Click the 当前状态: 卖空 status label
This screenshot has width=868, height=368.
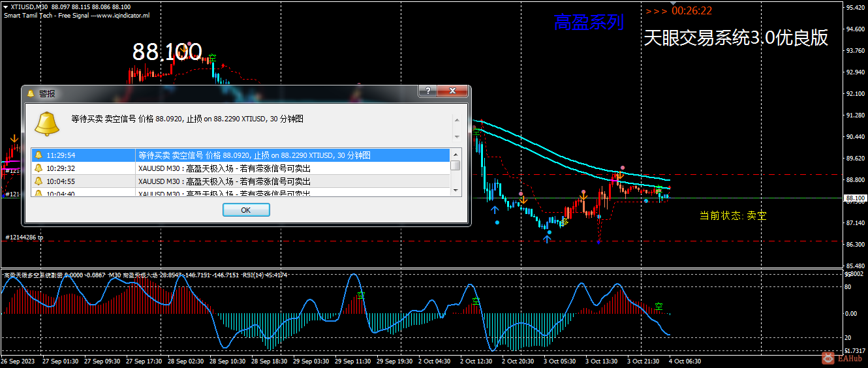pos(733,215)
